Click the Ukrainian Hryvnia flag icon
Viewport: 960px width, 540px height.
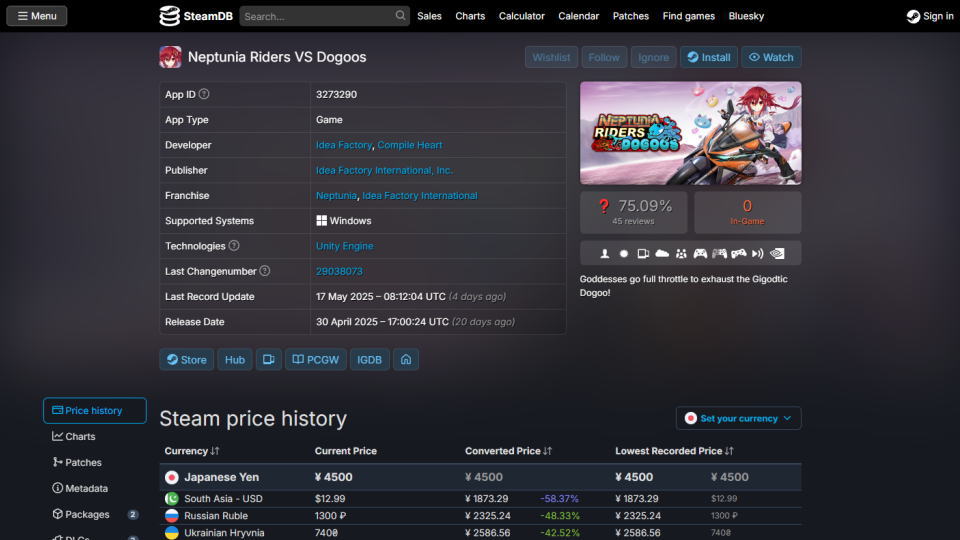click(x=171, y=533)
